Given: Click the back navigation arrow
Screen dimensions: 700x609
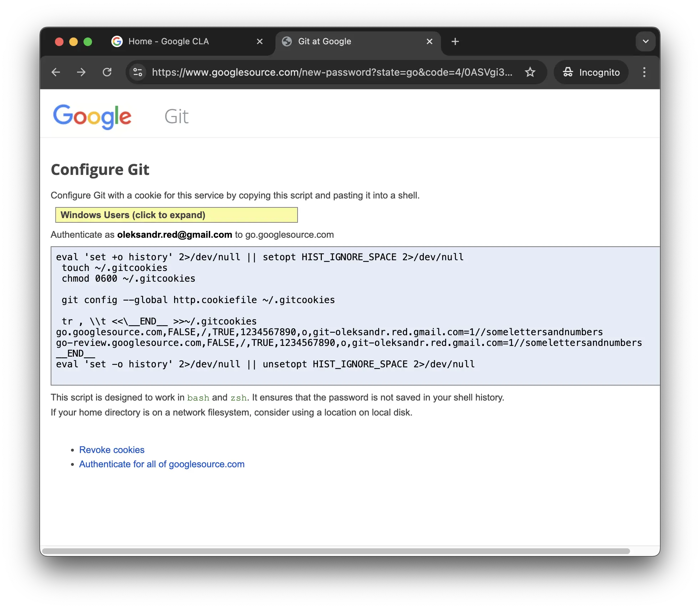Looking at the screenshot, I should (x=56, y=72).
